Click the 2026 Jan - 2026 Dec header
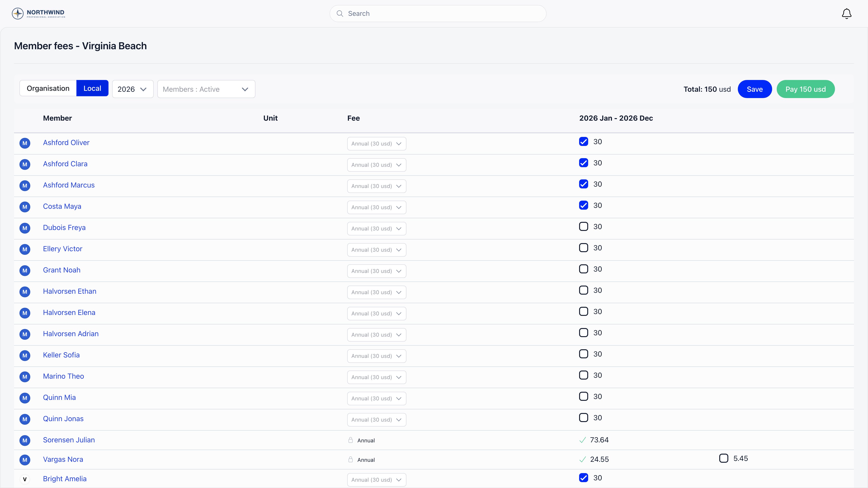 tap(616, 118)
